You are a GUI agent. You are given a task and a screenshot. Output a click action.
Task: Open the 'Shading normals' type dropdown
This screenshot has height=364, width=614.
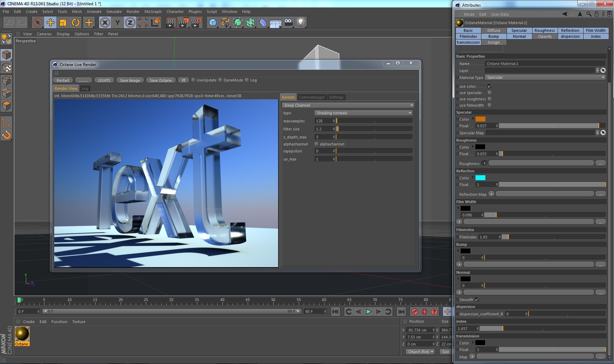click(364, 113)
